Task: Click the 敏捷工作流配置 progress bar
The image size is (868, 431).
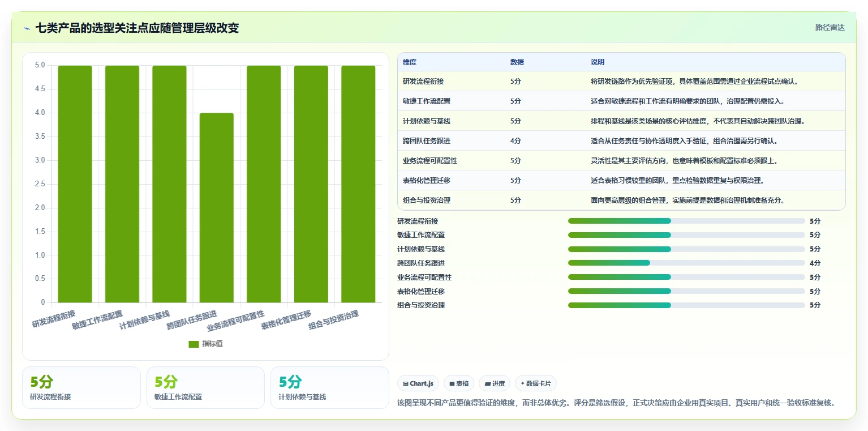Action: 686,235
